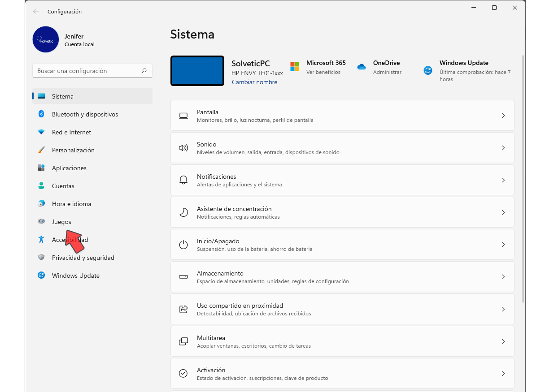
Task: Click the Aplicaciones sidebar icon
Action: click(x=41, y=168)
